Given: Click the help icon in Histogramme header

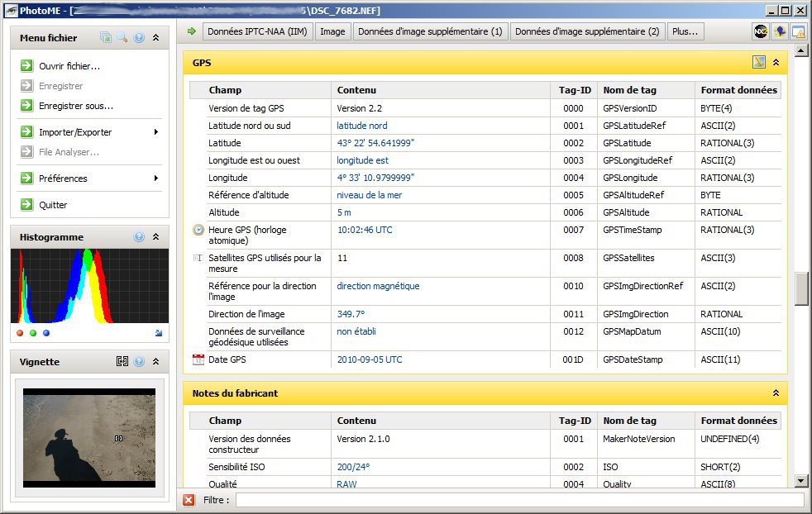Looking at the screenshot, I should (x=139, y=237).
